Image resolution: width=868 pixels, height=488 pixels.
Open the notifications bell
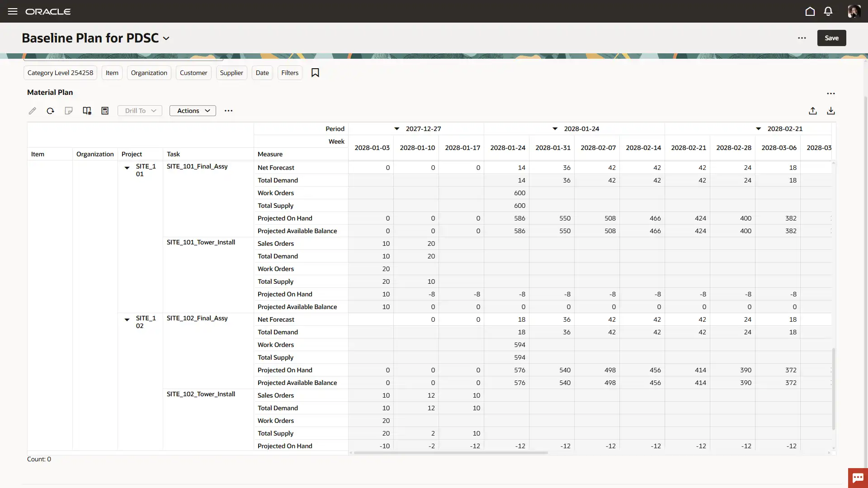[828, 11]
